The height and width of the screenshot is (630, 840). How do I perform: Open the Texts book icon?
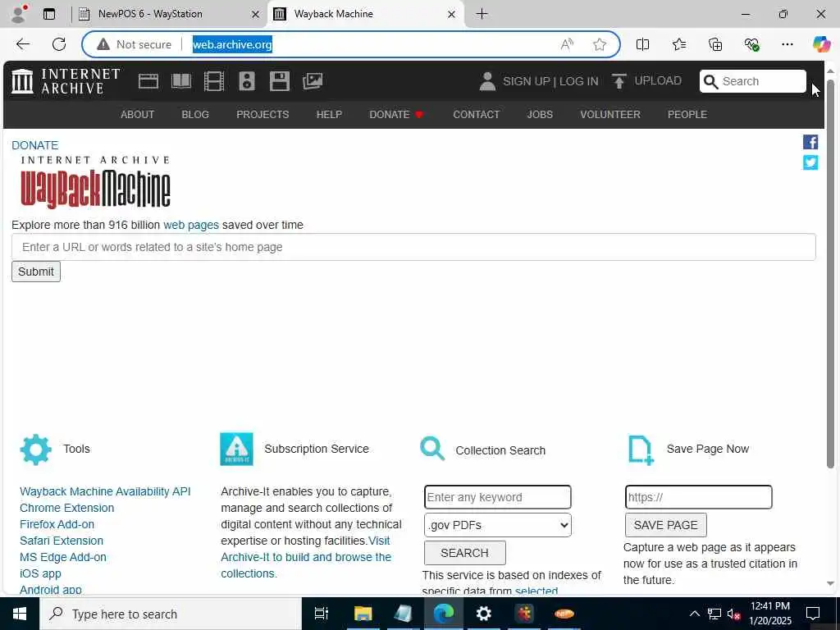(x=181, y=81)
